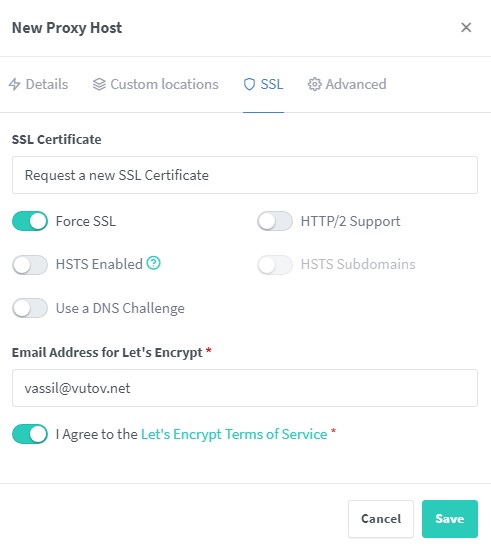Click the lightning bolt Details icon
This screenshot has width=491, height=552.
click(x=14, y=84)
